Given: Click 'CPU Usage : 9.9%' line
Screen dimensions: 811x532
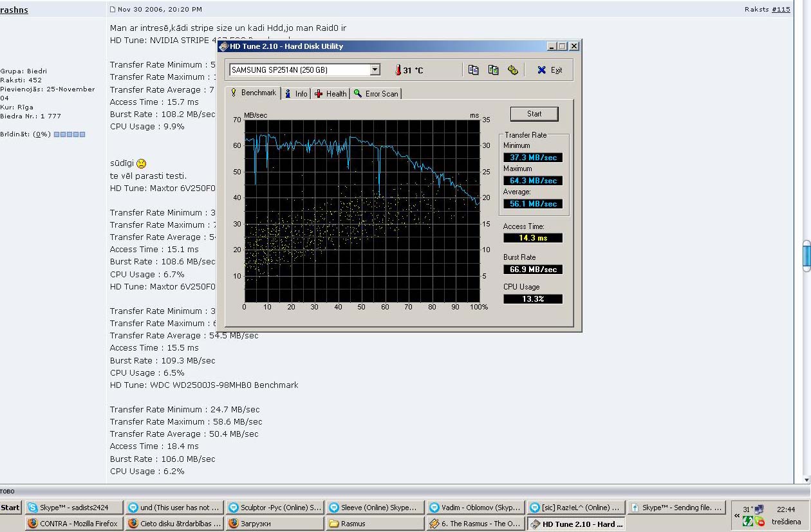Looking at the screenshot, I should (147, 127).
